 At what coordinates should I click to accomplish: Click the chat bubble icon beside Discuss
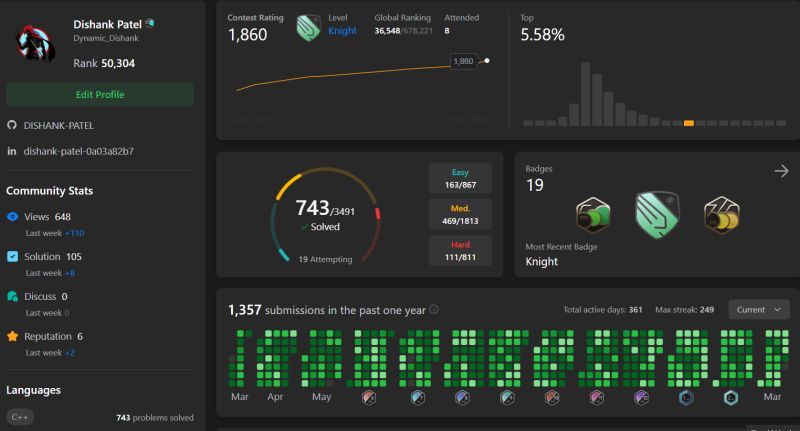click(x=13, y=296)
